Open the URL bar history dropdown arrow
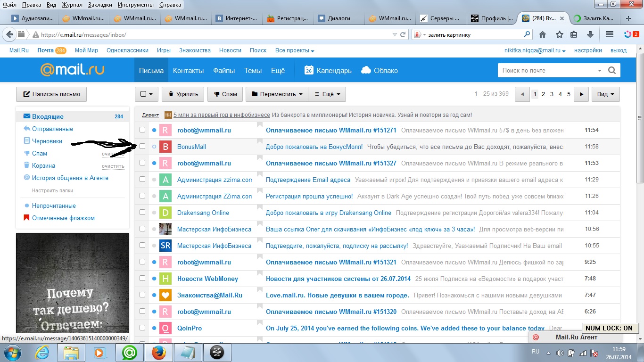Viewport: 644px width, 362px height. click(x=395, y=34)
